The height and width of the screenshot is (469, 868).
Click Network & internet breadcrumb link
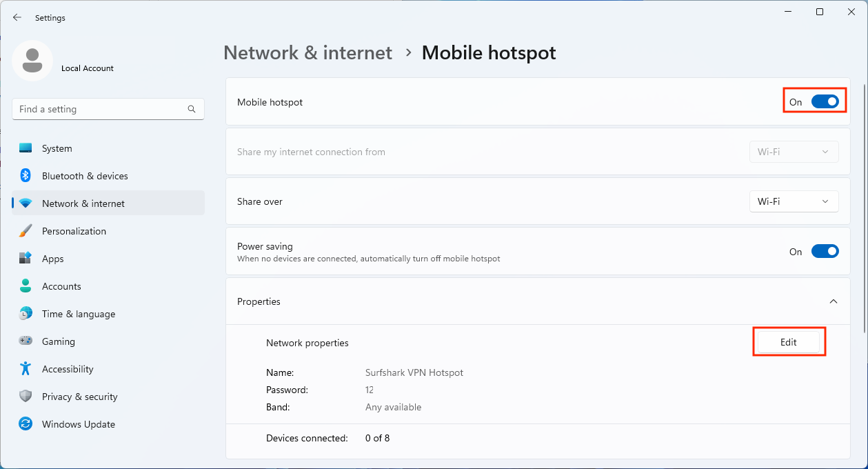307,52
